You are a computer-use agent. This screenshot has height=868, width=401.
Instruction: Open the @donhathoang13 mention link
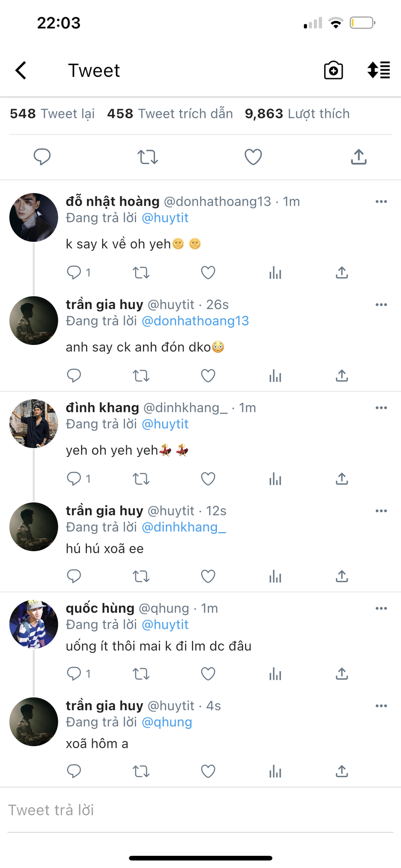(x=195, y=321)
